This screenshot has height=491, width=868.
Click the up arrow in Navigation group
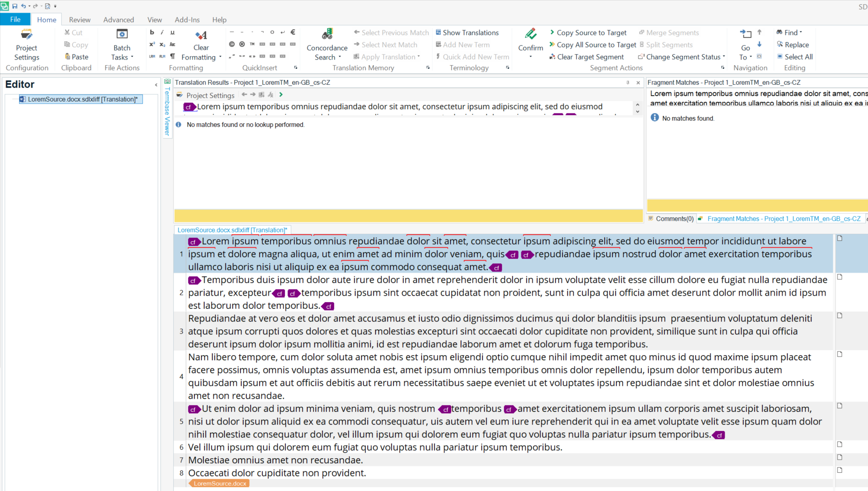(x=759, y=32)
